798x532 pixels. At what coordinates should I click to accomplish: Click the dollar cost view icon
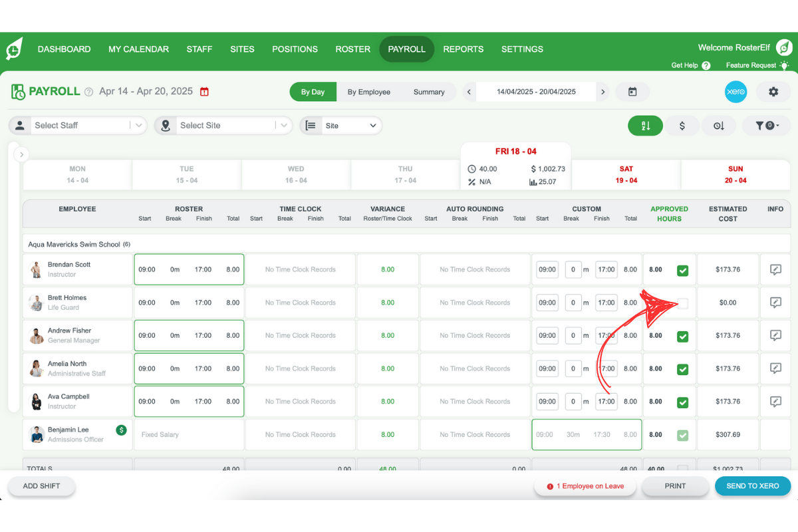click(682, 125)
